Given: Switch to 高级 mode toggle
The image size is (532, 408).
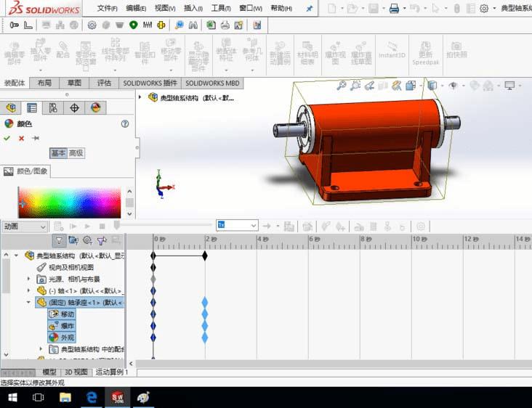Looking at the screenshot, I should click(76, 153).
